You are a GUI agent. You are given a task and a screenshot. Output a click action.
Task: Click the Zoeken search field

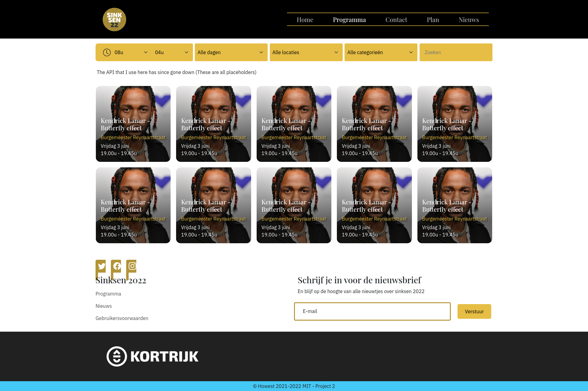click(456, 52)
